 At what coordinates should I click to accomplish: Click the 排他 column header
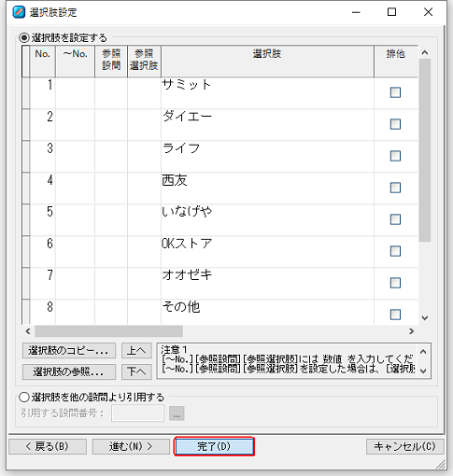396,62
